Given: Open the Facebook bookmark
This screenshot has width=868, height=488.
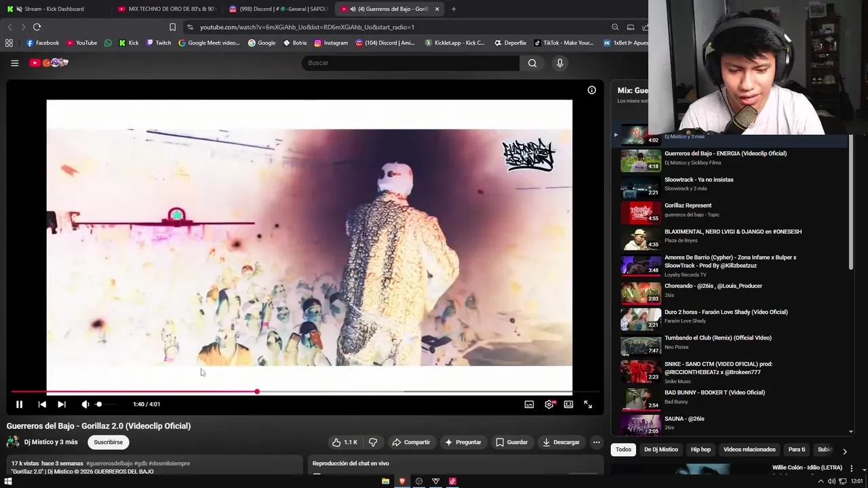Looking at the screenshot, I should coord(42,43).
